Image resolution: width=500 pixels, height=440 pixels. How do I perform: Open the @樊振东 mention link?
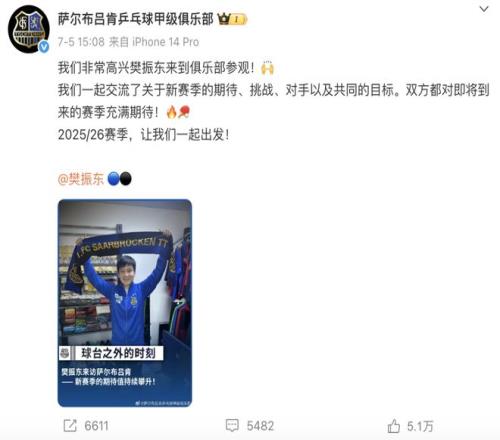(x=81, y=179)
